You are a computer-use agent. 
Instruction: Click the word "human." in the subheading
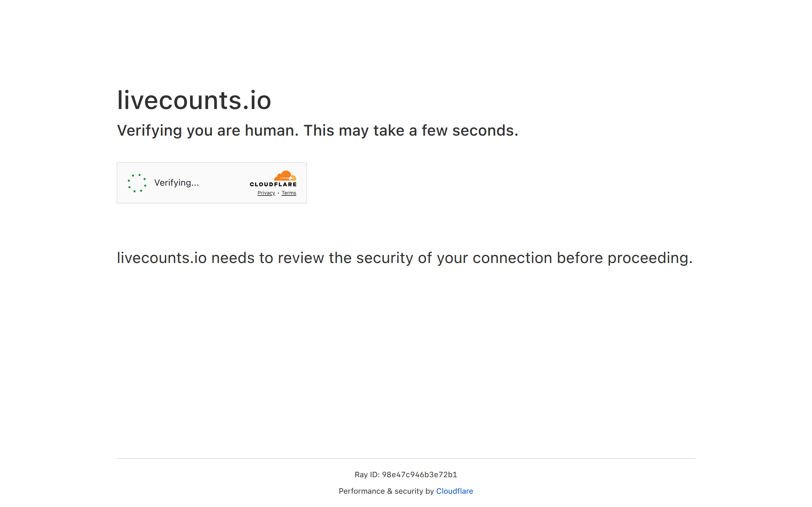(x=272, y=131)
